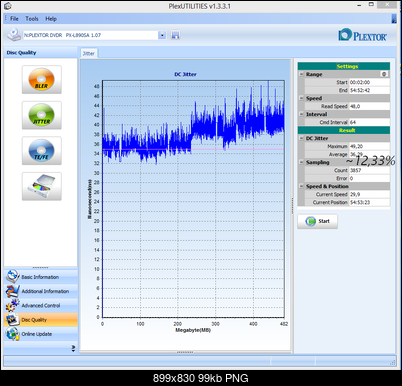Click the sidebar splitter grip above Basic Information
The width and height of the screenshot is (402, 386).
click(40, 267)
